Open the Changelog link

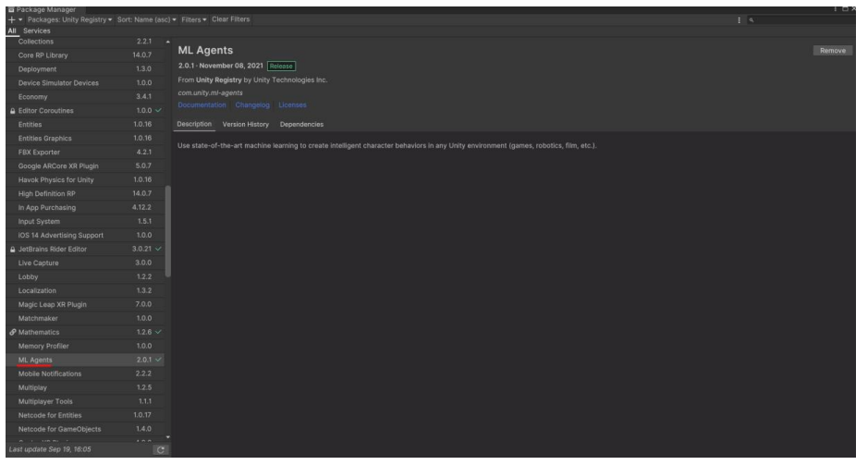click(252, 105)
